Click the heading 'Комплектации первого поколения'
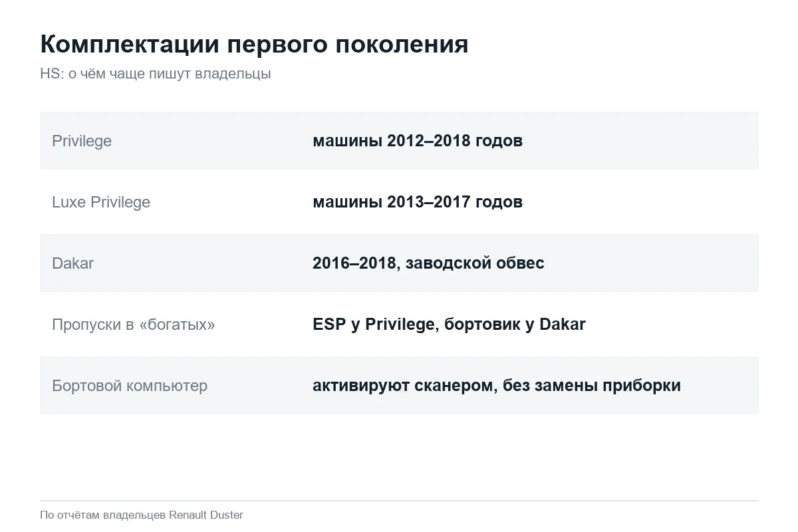This screenshot has height=532, width=798. (254, 45)
